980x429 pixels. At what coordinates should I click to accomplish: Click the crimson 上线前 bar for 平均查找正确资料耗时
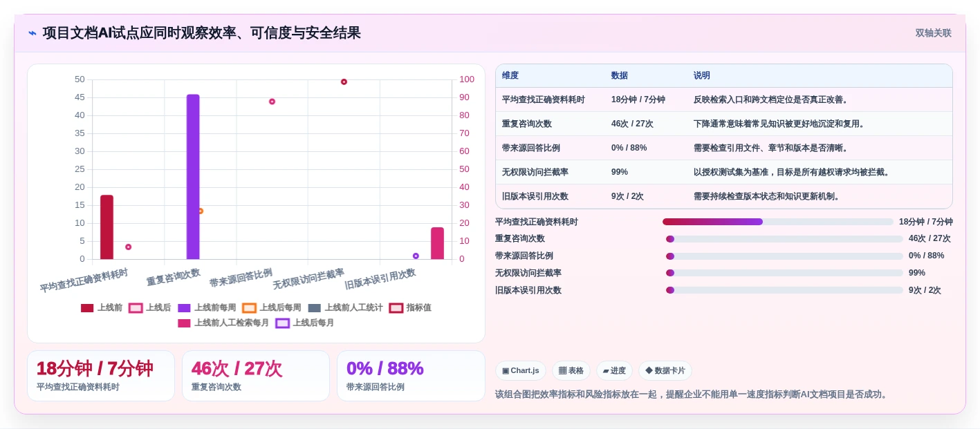(107, 227)
